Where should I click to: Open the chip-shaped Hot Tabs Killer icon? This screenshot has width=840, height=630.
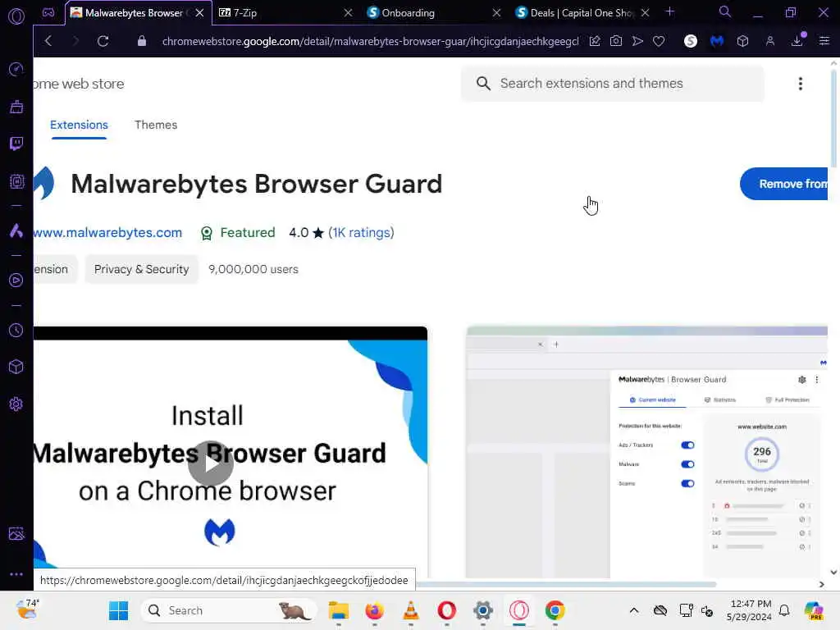point(16,181)
